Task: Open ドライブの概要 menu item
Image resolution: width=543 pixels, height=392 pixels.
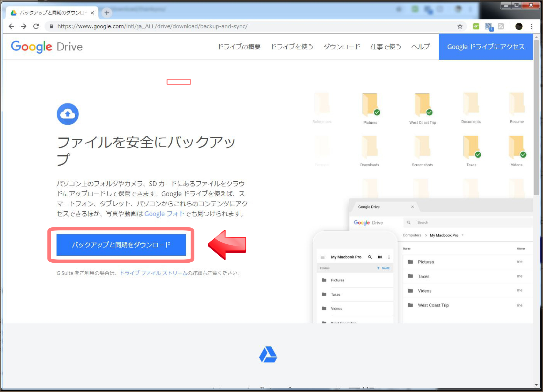Action: pos(239,47)
